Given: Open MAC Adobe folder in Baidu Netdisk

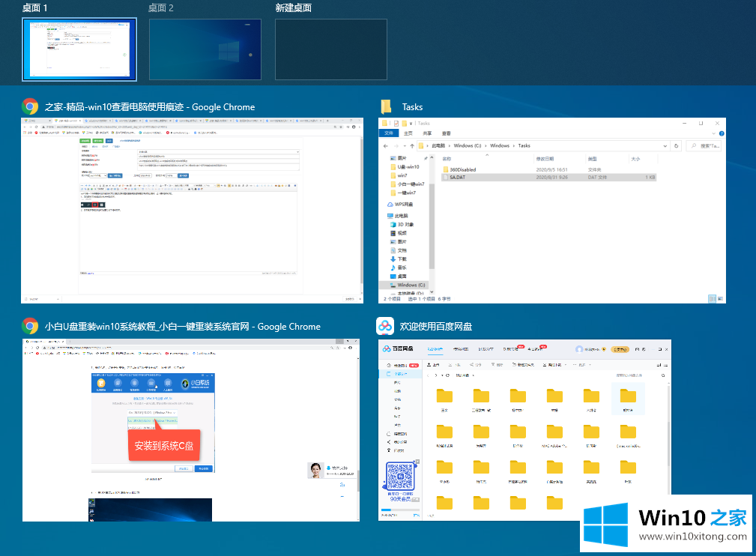Looking at the screenshot, I should pyautogui.click(x=554, y=436).
